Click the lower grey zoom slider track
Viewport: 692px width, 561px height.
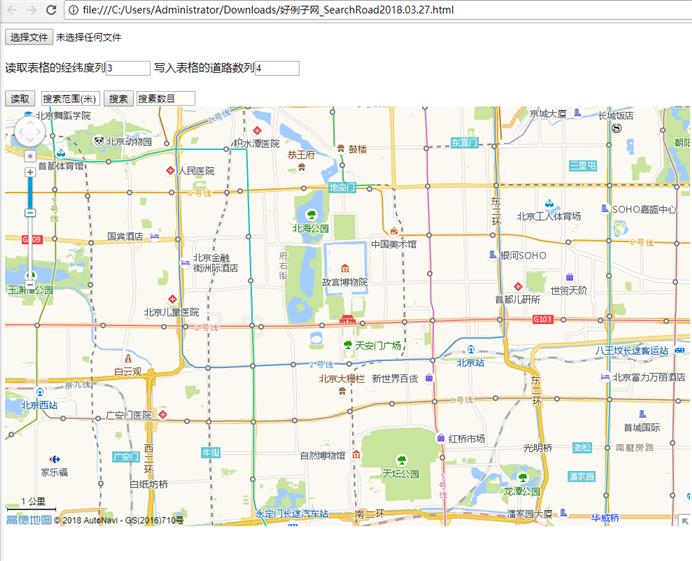[30, 247]
